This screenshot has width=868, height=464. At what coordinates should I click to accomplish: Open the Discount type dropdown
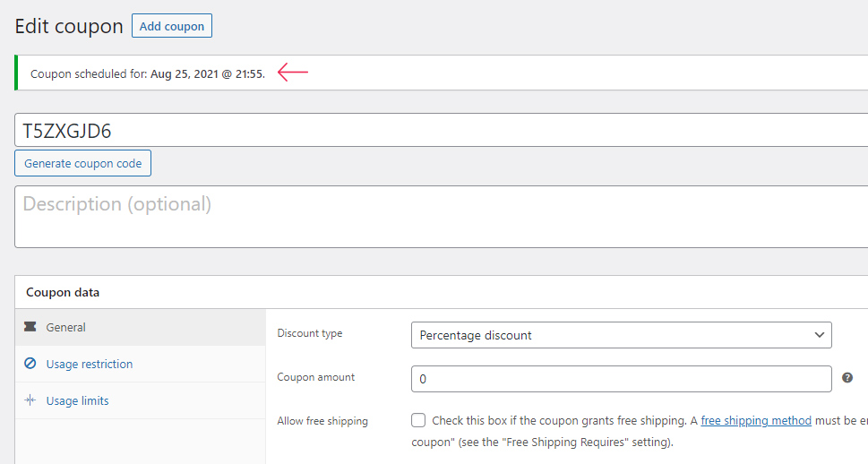click(x=621, y=335)
